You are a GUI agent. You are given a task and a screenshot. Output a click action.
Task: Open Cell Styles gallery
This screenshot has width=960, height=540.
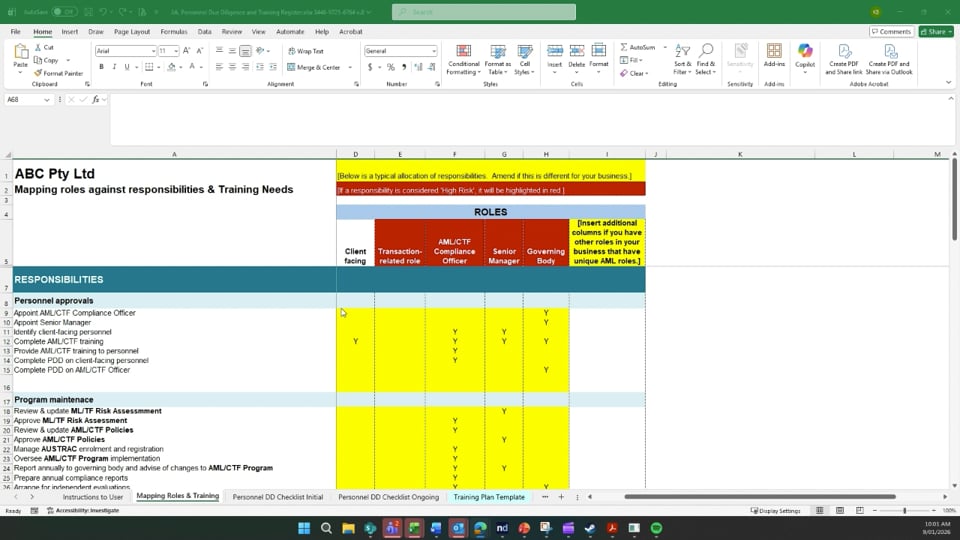click(525, 60)
